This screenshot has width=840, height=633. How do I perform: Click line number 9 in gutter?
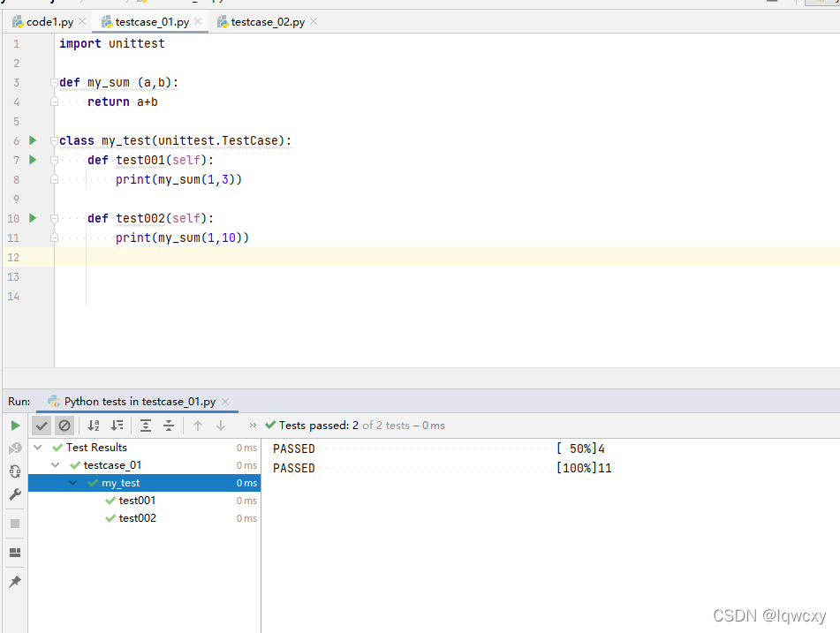pos(16,200)
